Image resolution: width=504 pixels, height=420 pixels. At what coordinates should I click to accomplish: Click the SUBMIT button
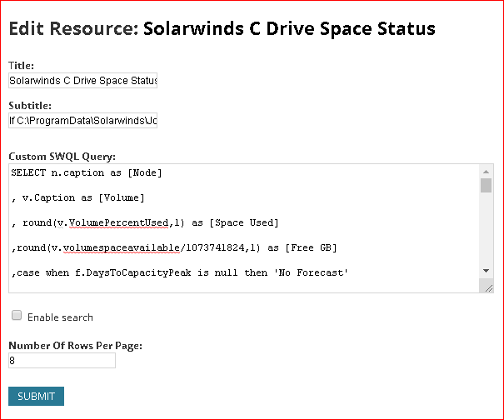pos(36,396)
